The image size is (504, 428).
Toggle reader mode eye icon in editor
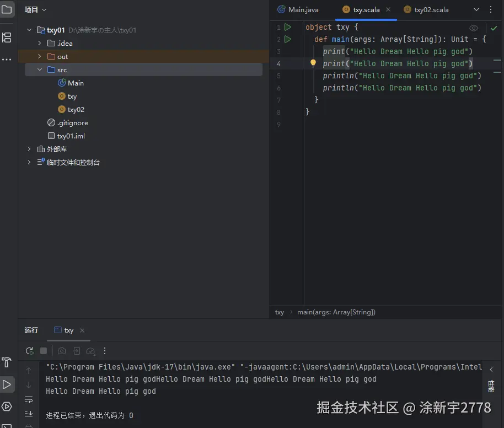pos(474,28)
